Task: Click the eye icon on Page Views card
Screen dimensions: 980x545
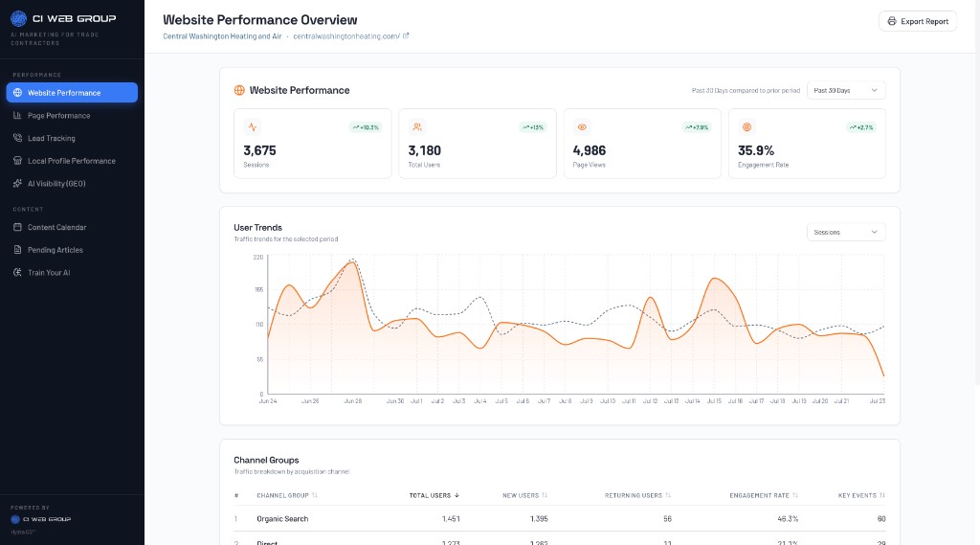Action: [x=582, y=127]
